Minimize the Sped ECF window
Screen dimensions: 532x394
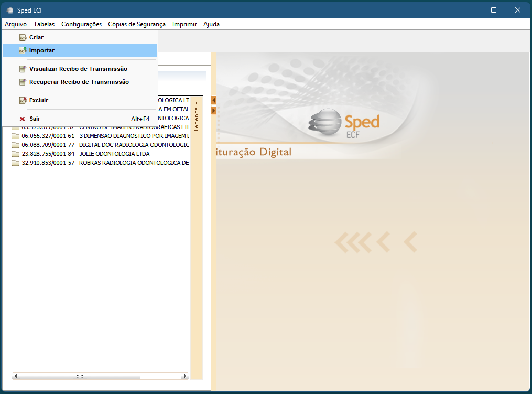pos(470,10)
